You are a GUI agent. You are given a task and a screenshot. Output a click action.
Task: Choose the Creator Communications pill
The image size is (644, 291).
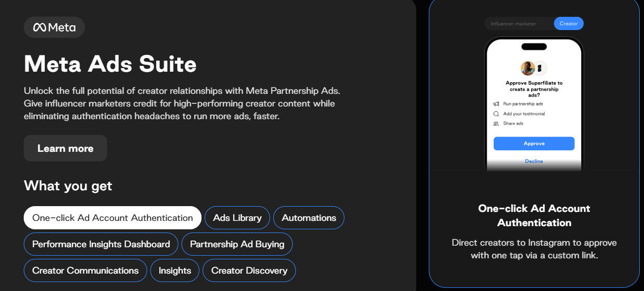[85, 270]
